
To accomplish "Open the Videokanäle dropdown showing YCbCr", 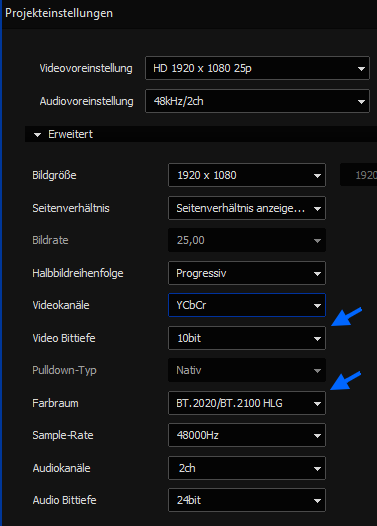I will [247, 305].
